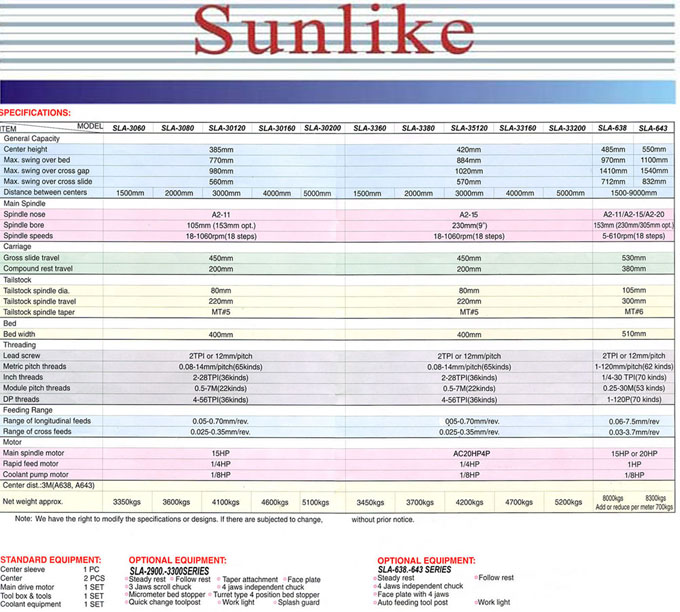Click the Tailstock spindle taper label
The image size is (680, 612).
coord(39,312)
